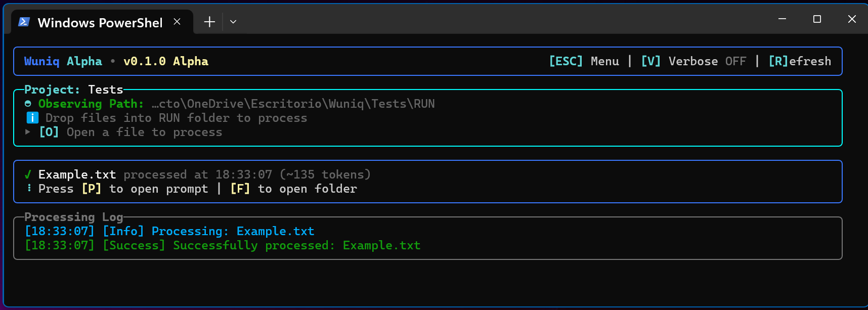Click the Observing Path text

[x=91, y=104]
